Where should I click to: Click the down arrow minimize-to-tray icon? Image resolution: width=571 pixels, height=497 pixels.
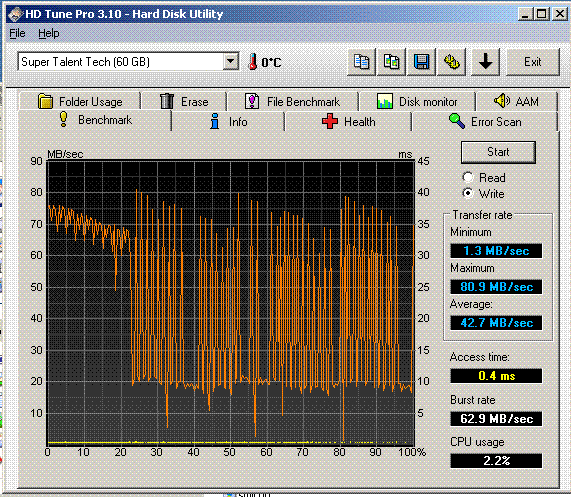485,62
